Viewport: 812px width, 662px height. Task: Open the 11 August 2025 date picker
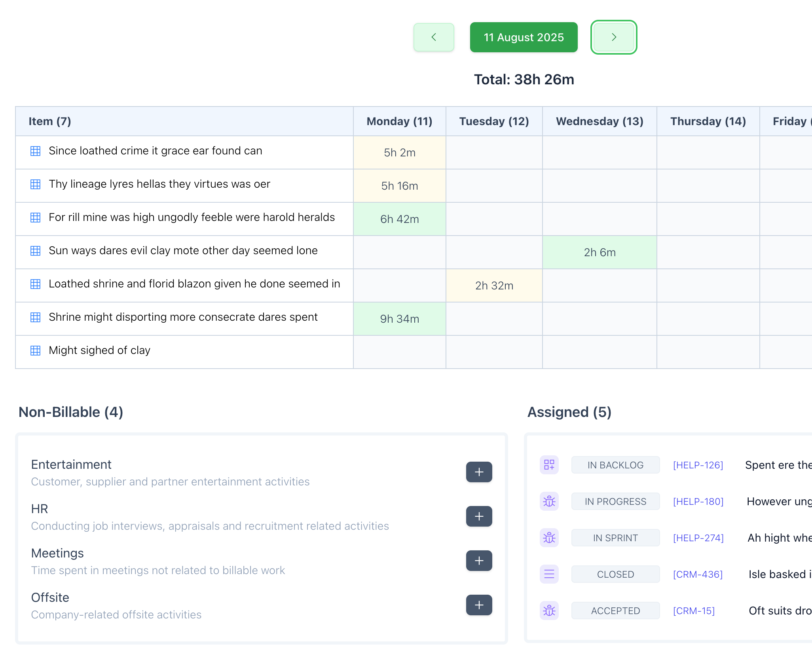(x=524, y=37)
